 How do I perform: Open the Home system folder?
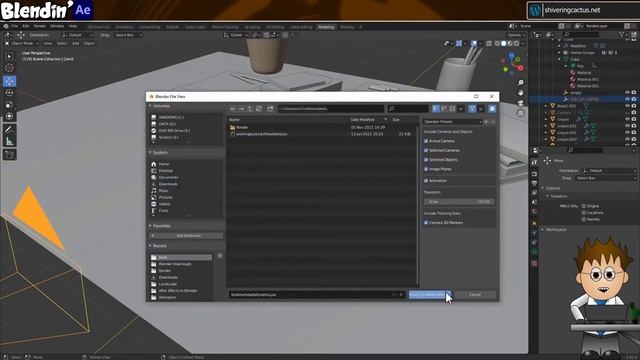pos(164,164)
